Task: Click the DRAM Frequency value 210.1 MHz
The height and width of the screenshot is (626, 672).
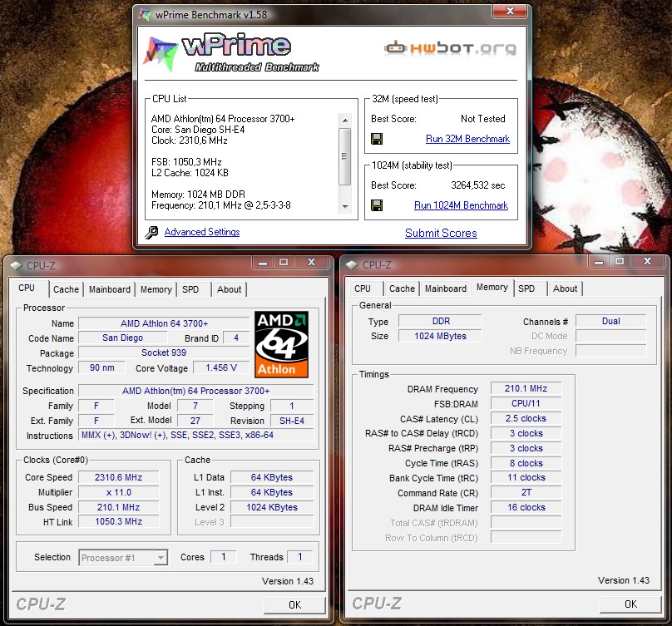Action: 526,388
